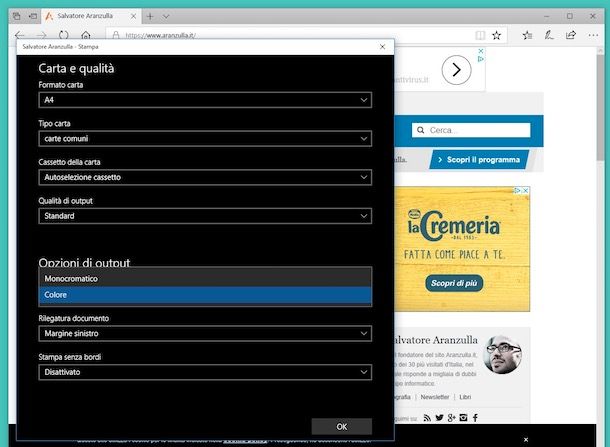The image size is (610, 447).
Task: Click the top ad next arrow circle
Action: (x=456, y=70)
